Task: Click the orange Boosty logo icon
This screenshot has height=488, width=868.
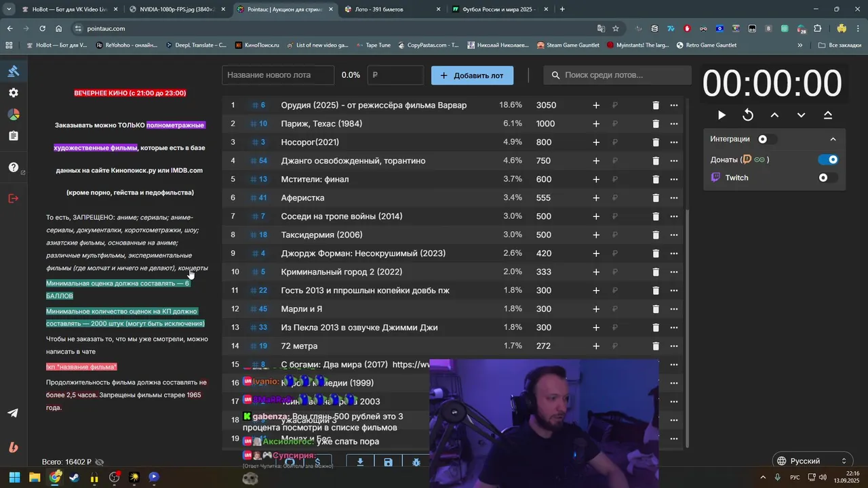Action: (x=13, y=447)
